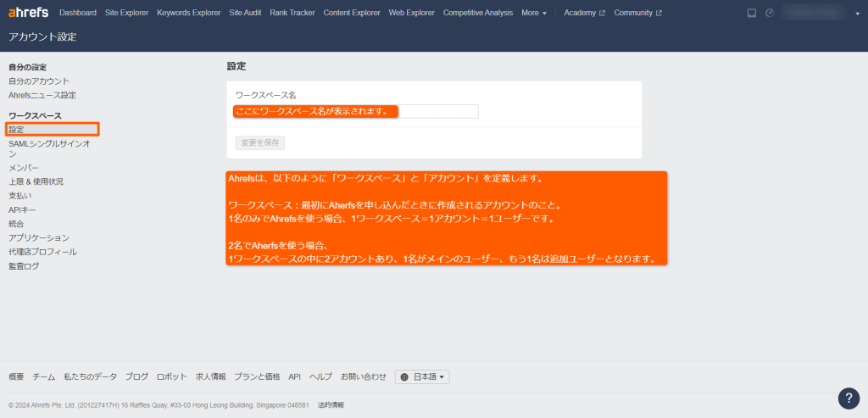Click the ワークスペース名 label
Image resolution: width=868 pixels, height=418 pixels.
(x=265, y=95)
